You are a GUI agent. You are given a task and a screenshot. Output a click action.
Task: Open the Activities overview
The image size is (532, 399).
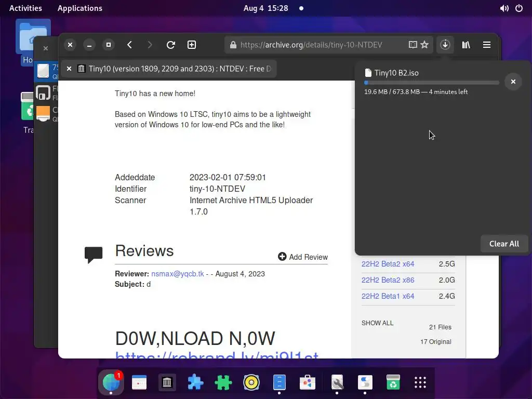tap(25, 8)
